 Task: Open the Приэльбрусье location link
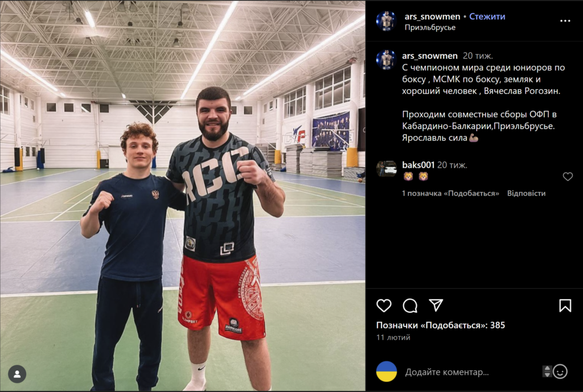(430, 27)
